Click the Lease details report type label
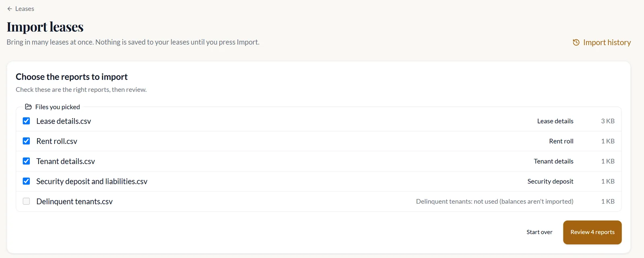The width and height of the screenshot is (644, 258). pyautogui.click(x=555, y=121)
